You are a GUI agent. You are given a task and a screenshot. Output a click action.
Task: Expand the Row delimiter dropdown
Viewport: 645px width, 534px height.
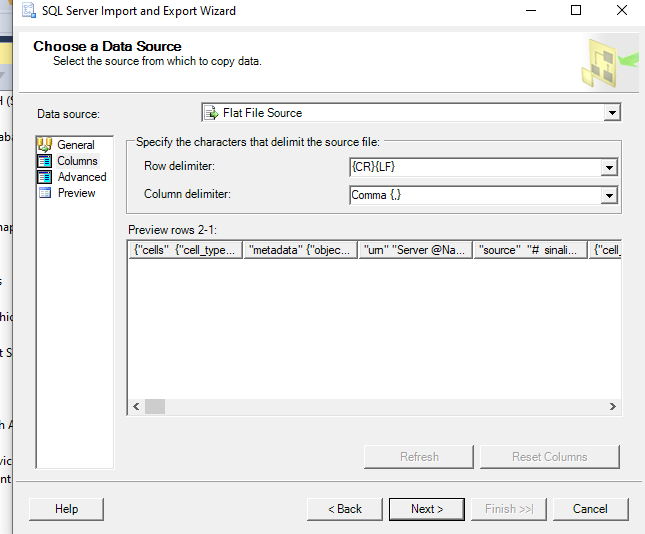tap(608, 167)
